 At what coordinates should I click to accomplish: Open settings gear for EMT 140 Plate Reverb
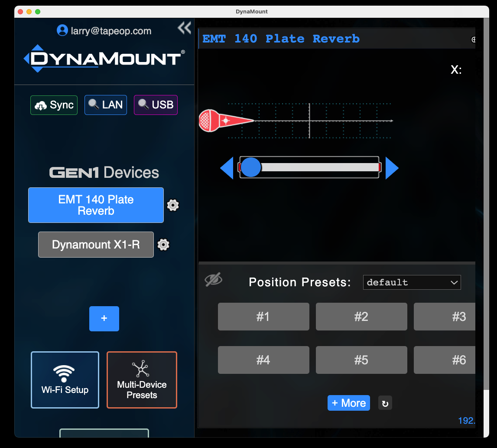click(x=173, y=205)
